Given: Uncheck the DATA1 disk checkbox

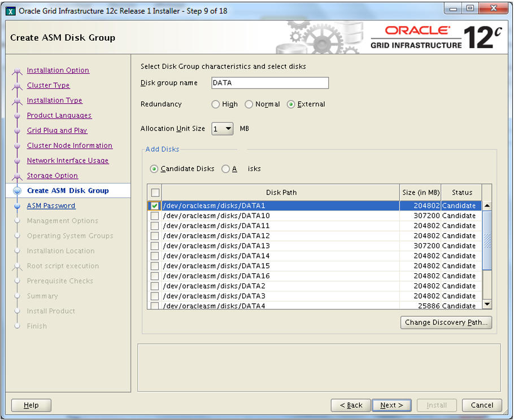Looking at the screenshot, I should coord(154,205).
